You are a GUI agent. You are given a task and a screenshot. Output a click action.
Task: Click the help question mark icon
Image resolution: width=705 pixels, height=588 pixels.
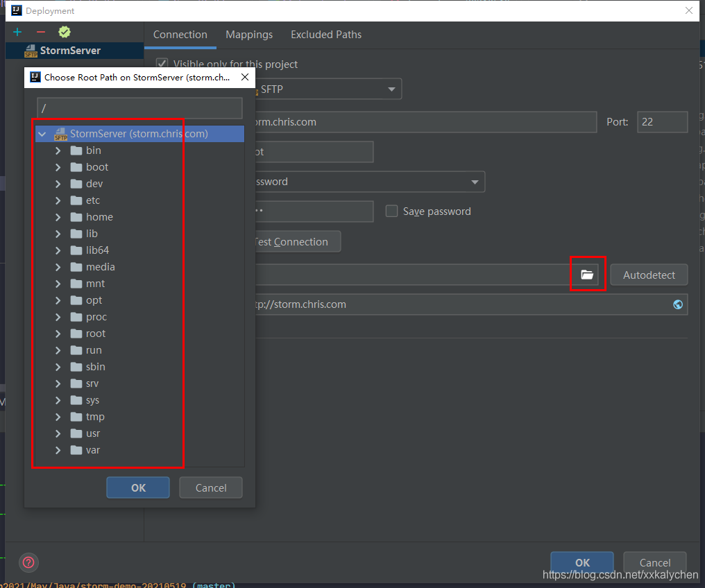[28, 562]
